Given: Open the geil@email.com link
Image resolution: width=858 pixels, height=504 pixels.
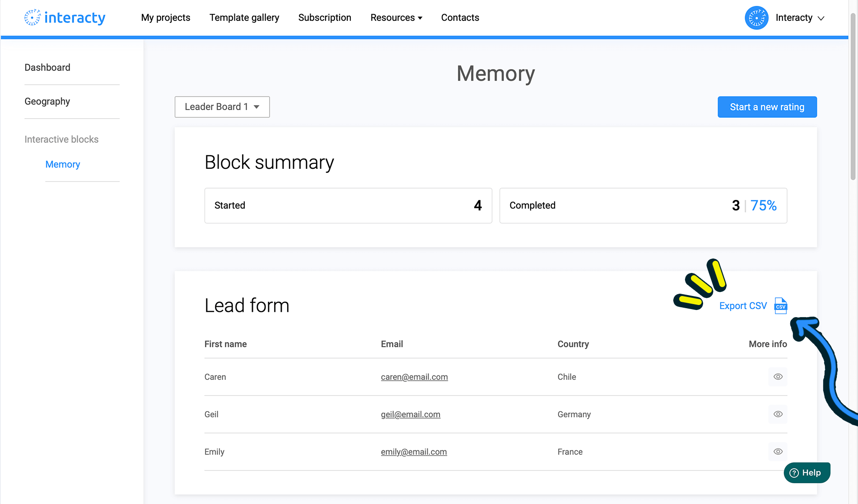Looking at the screenshot, I should (x=410, y=414).
